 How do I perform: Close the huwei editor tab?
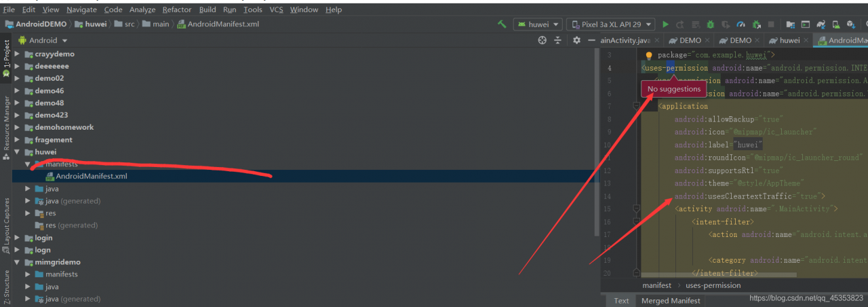pos(805,41)
